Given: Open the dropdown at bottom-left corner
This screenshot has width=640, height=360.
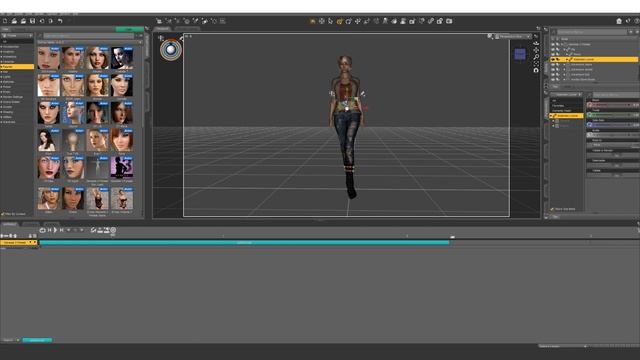Looking at the screenshot, I should point(10,340).
